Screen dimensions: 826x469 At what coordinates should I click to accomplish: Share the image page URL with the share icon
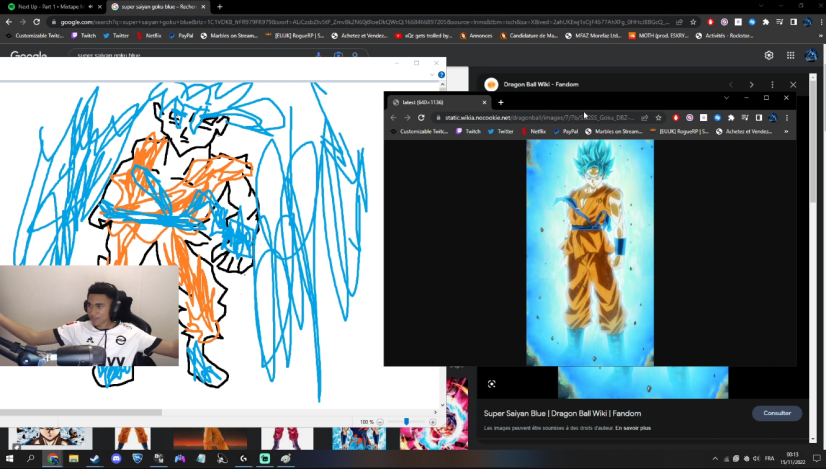coord(644,118)
